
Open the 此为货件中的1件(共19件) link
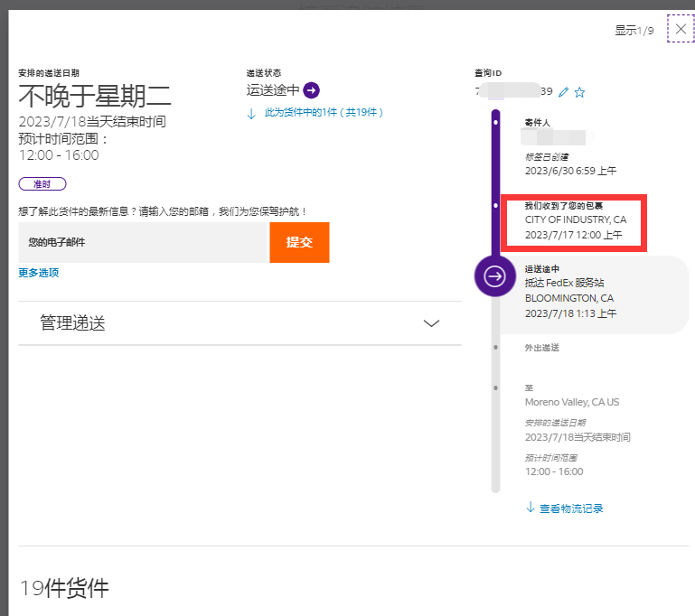click(x=324, y=113)
